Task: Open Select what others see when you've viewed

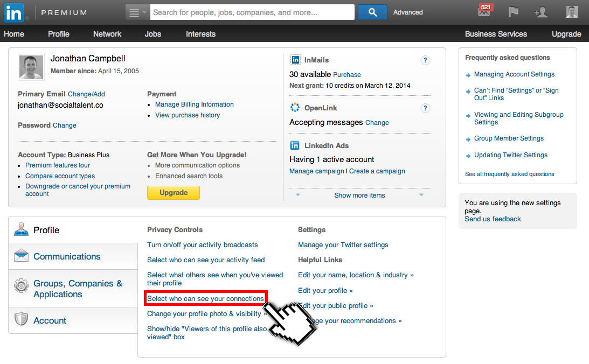Action: pyautogui.click(x=215, y=279)
